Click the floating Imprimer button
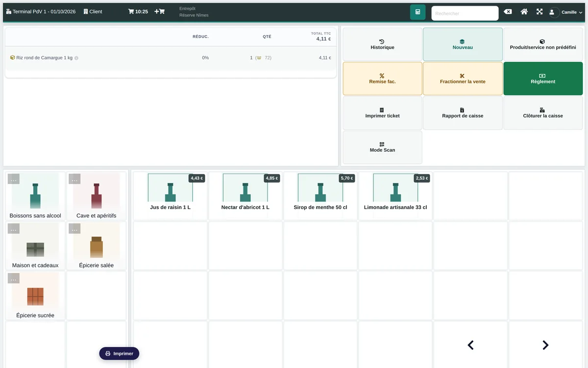 point(119,353)
